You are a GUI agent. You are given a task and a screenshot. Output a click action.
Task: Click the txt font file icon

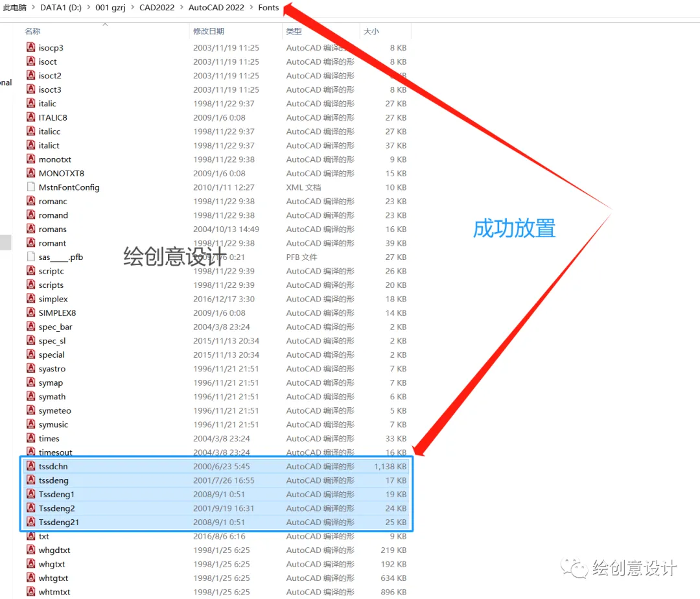click(x=31, y=535)
